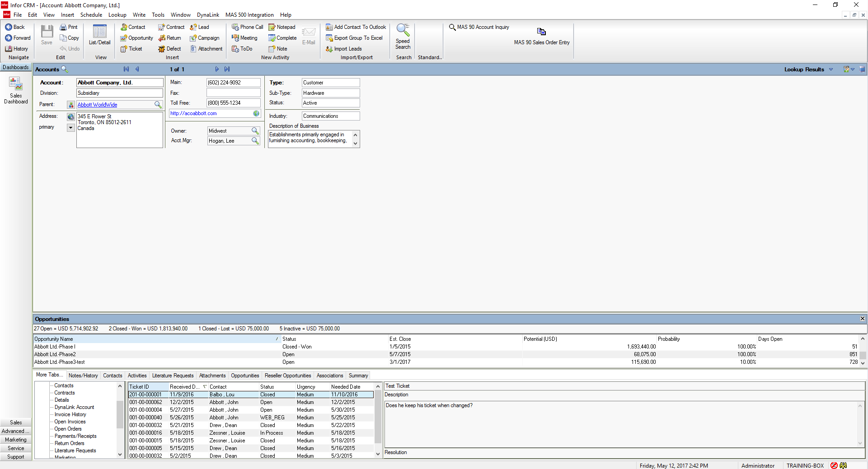Close the Opportunities panel

(x=862, y=319)
